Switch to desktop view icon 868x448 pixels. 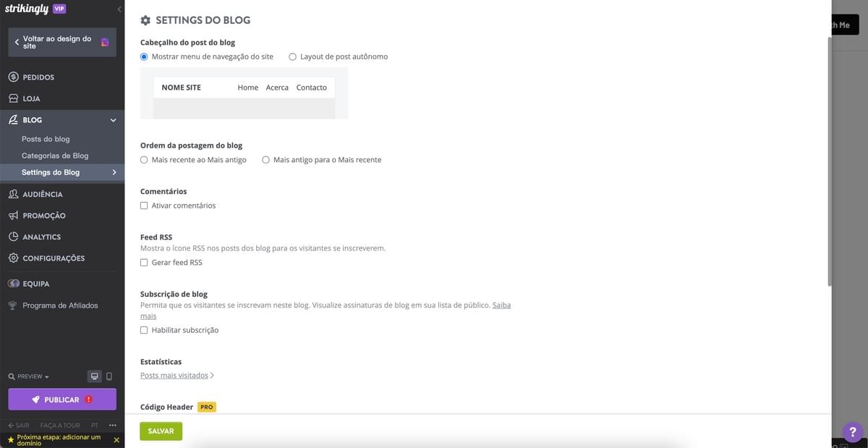[94, 376]
